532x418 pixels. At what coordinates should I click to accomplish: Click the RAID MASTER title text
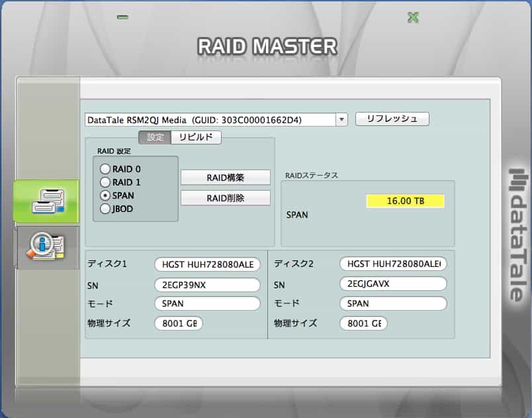(x=267, y=46)
